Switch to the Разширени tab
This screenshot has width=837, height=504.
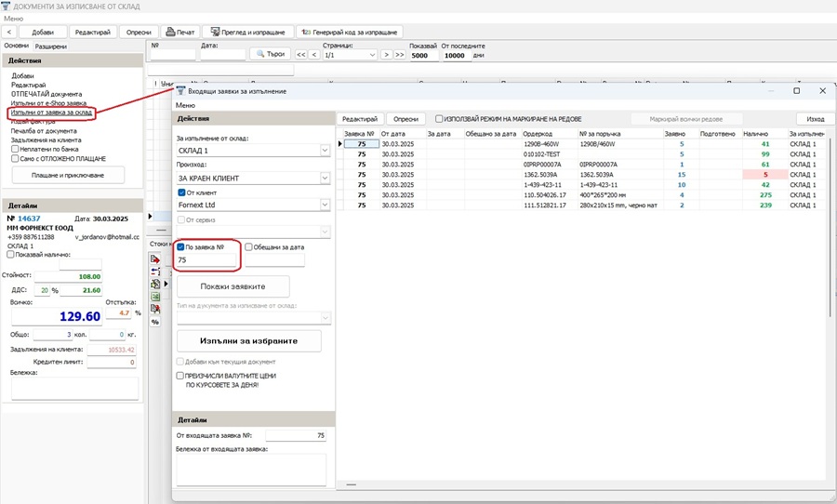coord(51,46)
